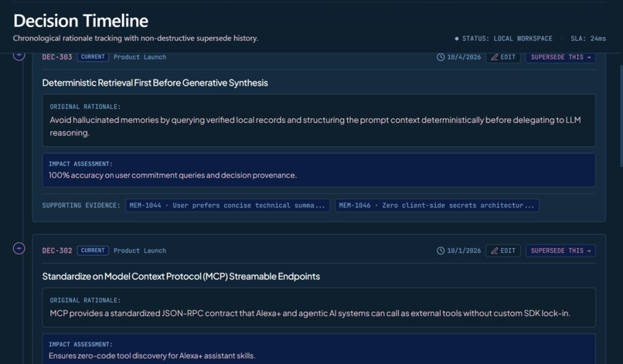Click the CURRENT badge on DEC-303
Viewport: 623px width, 364px height.
[93, 57]
